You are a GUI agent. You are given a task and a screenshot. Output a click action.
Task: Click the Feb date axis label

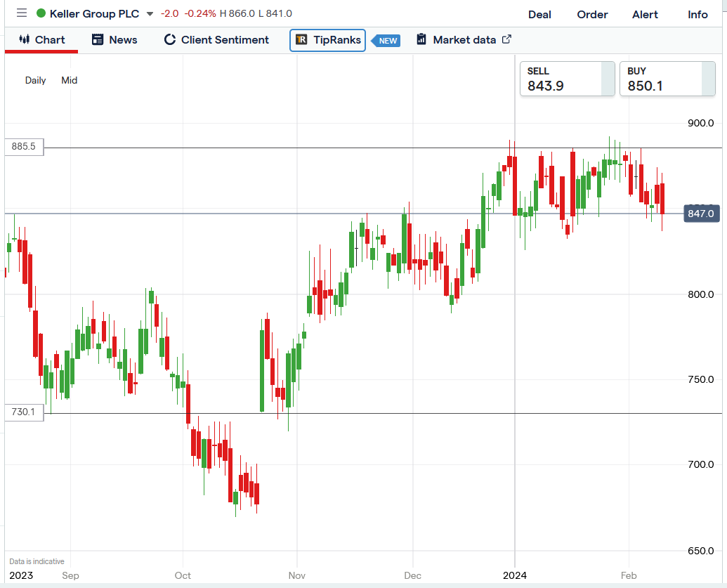coord(629,575)
